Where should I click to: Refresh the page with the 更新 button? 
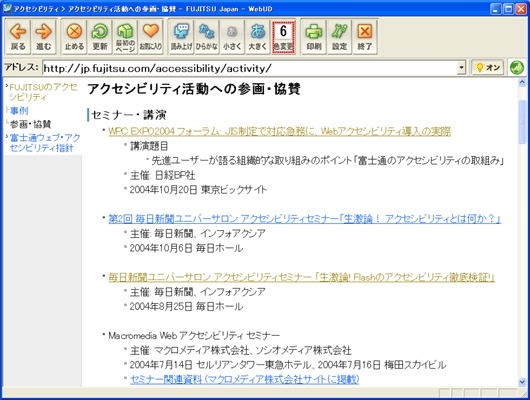(100, 37)
